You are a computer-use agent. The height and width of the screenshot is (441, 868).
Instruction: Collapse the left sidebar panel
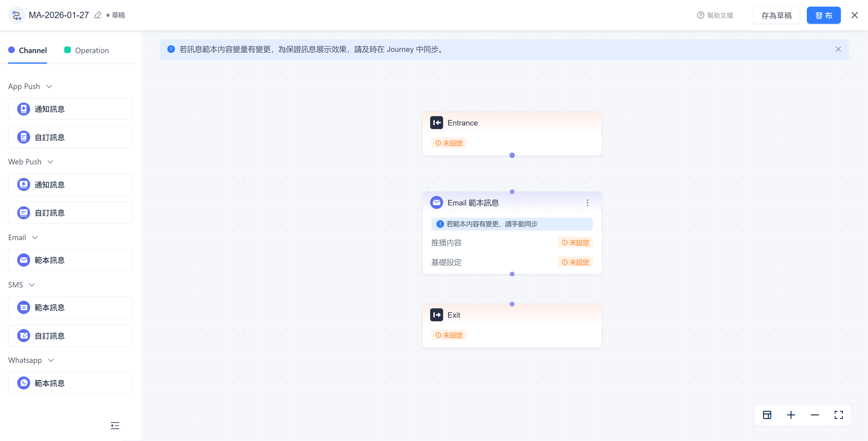[x=115, y=426]
